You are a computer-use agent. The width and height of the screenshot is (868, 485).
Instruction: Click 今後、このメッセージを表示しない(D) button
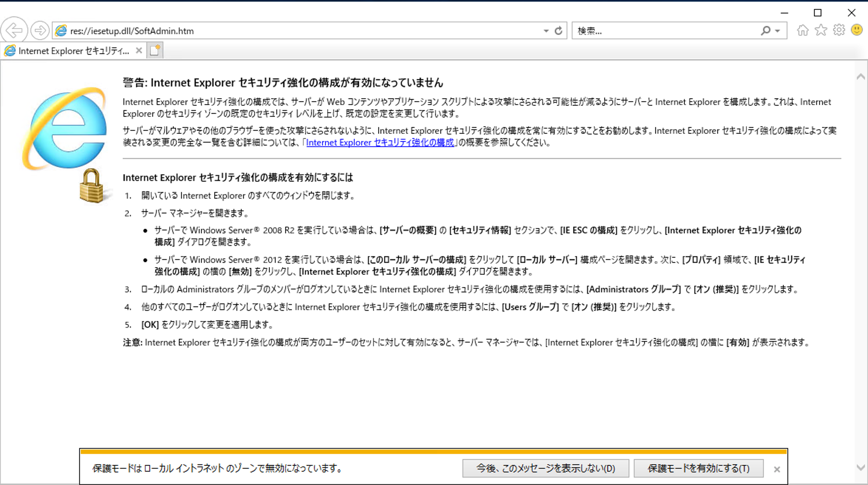coord(546,468)
